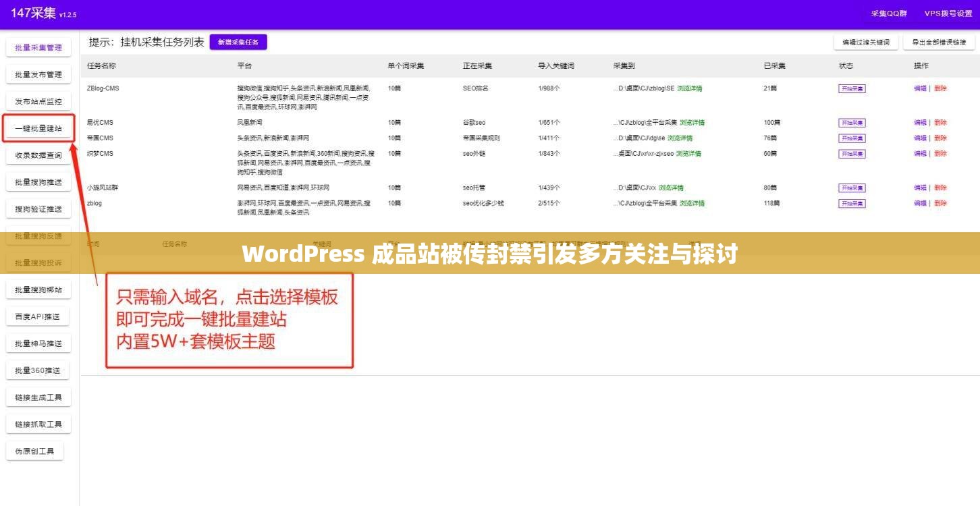Viewport: 980px width, 506px height.
Task: Click 编辑 in the 易优CMS row
Action: pyautogui.click(x=920, y=123)
